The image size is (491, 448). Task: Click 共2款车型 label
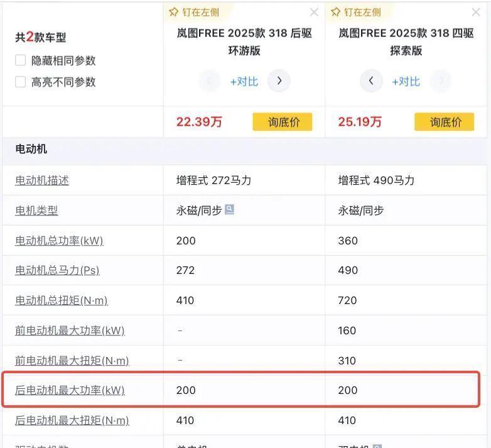41,37
